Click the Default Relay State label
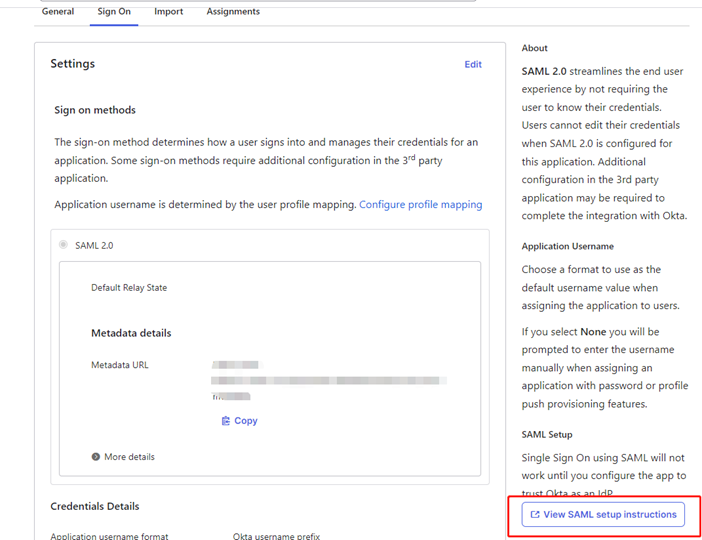This screenshot has width=702, height=540. pos(129,287)
